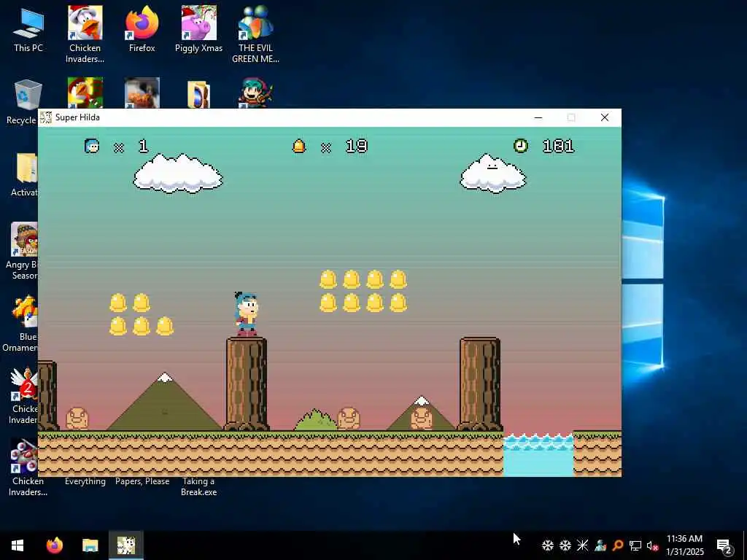
Task: Click the orange magnifier tray icon
Action: pos(618,545)
